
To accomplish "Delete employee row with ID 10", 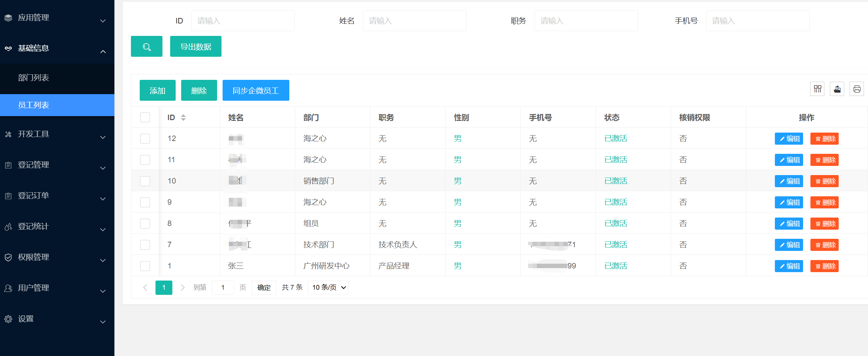I will click(x=824, y=181).
